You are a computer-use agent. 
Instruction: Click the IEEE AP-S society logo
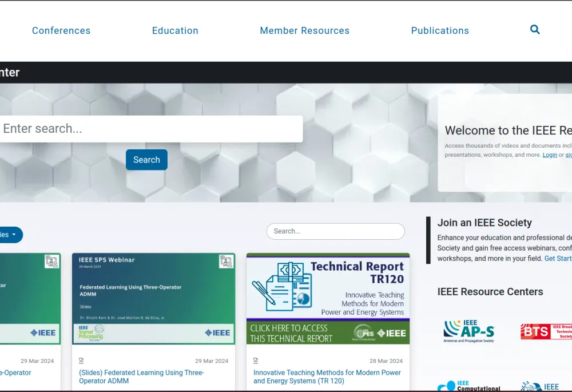pos(469,331)
